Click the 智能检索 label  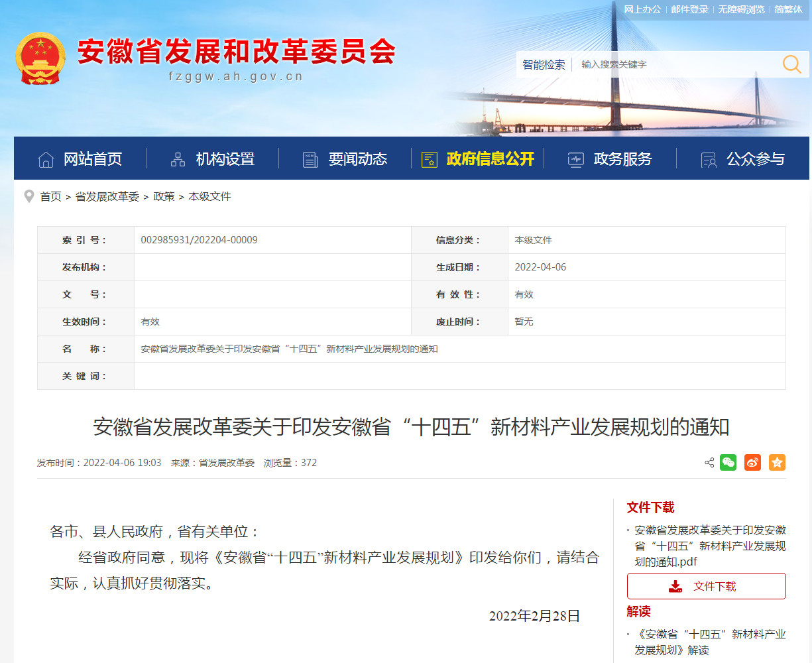pos(544,64)
